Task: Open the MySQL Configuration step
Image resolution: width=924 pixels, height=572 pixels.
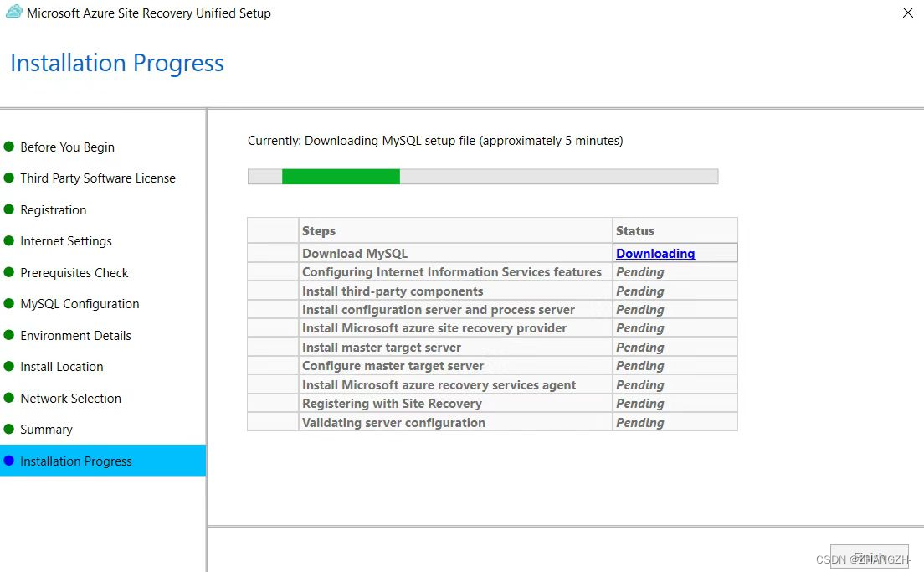Action: pyautogui.click(x=80, y=304)
